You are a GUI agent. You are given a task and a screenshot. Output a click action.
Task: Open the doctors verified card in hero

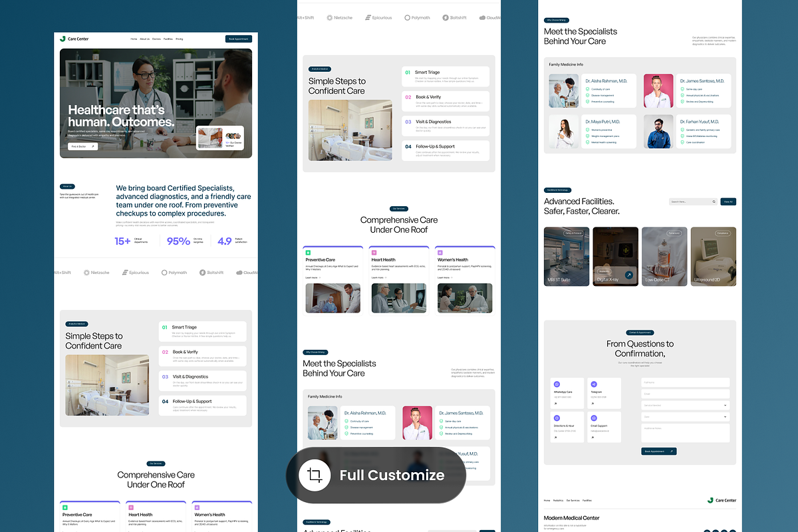pos(220,138)
